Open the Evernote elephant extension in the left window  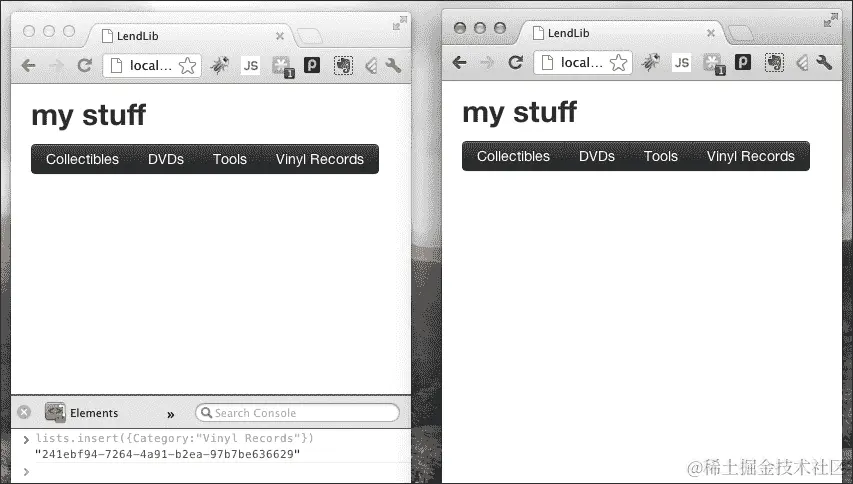pos(343,66)
